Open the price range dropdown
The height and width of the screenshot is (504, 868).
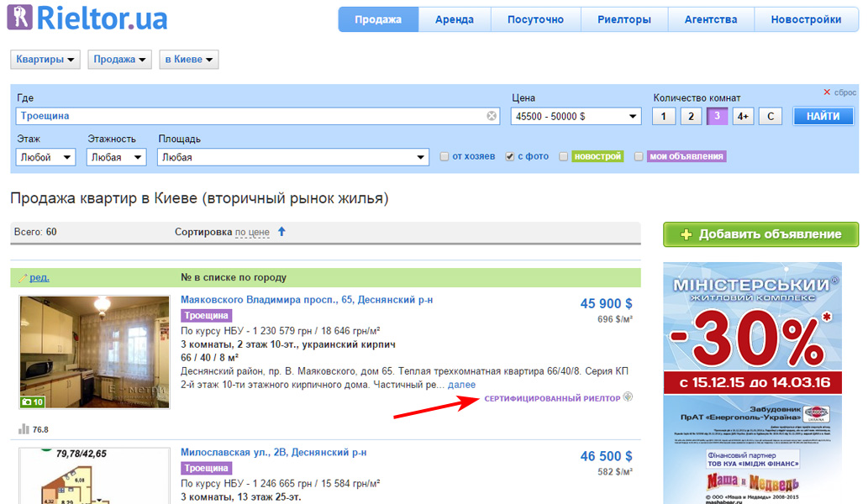(576, 116)
